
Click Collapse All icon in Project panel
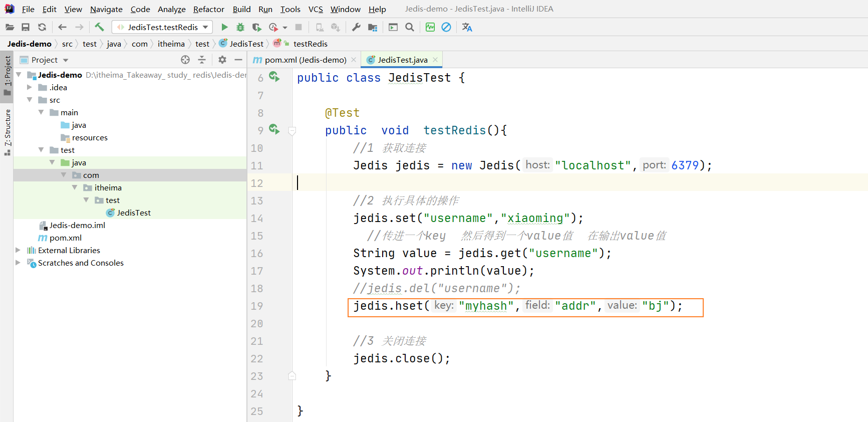(202, 60)
